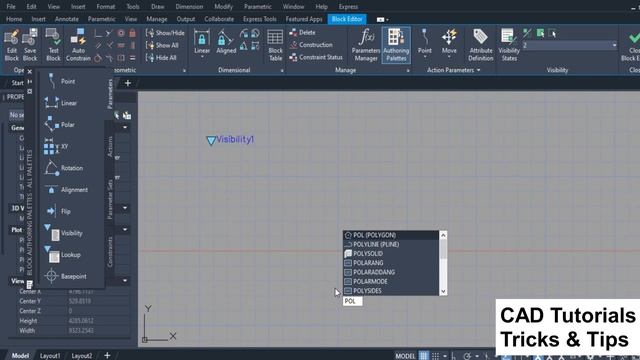Image resolution: width=640 pixels, height=360 pixels.
Task: Open the Point parameter dropdown arrow in ribbon
Action: click(x=424, y=57)
